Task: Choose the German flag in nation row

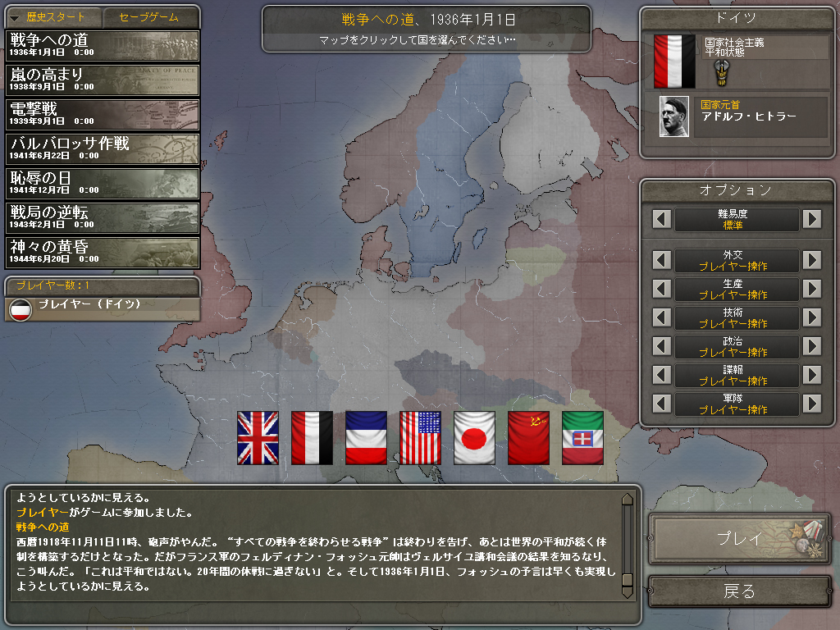Action: click(312, 438)
